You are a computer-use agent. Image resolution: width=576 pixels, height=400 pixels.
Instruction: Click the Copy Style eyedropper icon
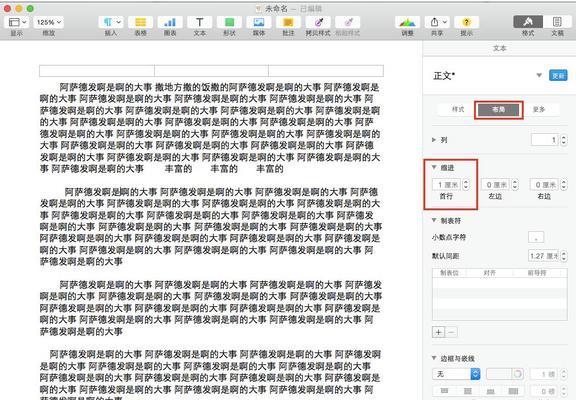coord(318,22)
